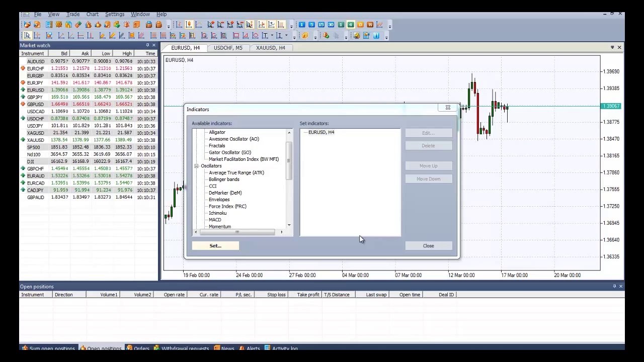Select the 15-minute timeframe button
This screenshot has width=644, height=362.
(321, 25)
